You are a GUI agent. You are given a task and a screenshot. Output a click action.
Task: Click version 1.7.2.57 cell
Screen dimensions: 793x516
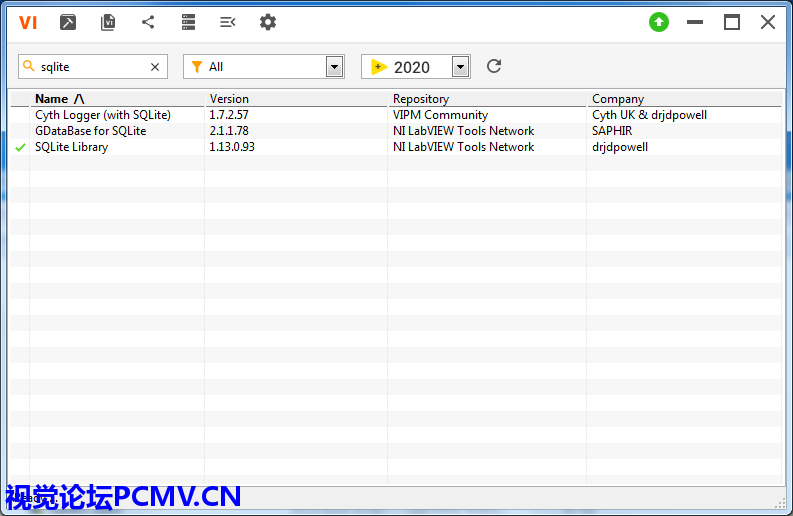[229, 115]
